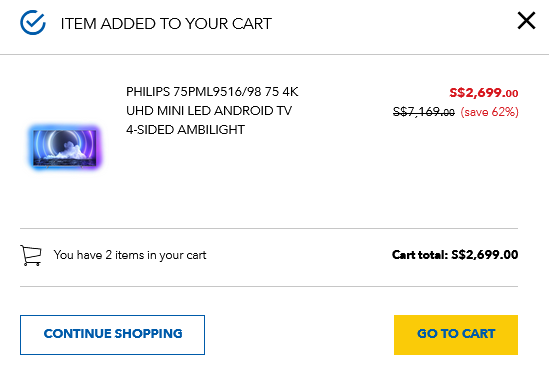
Task: Click the divider below the cart summary row
Action: (x=269, y=286)
